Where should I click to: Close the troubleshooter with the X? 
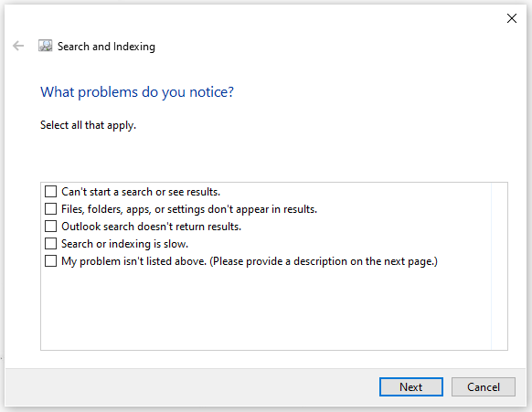pos(512,18)
